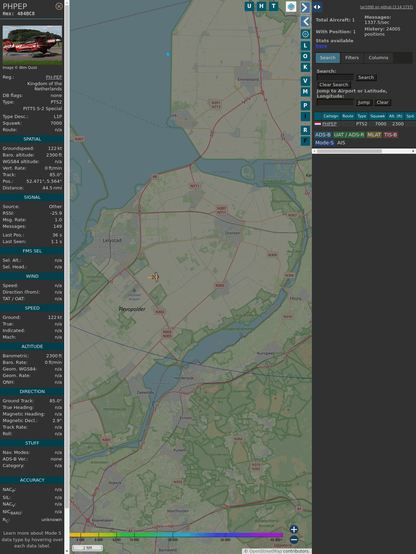Sort table by Type column

(362, 116)
